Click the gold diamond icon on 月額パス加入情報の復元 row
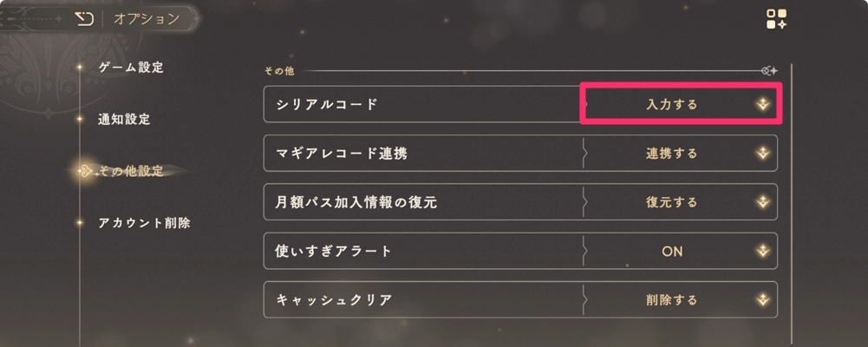Screen dimensions: 868x347 [762, 202]
